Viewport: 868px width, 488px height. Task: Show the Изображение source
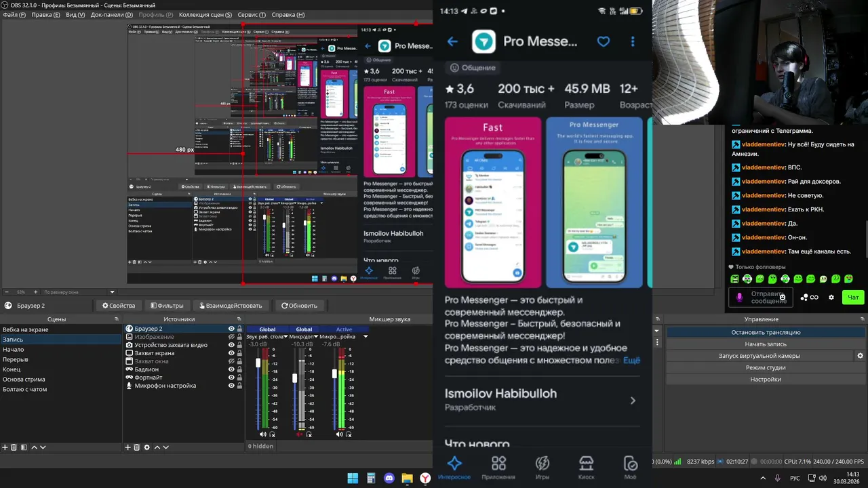231,337
